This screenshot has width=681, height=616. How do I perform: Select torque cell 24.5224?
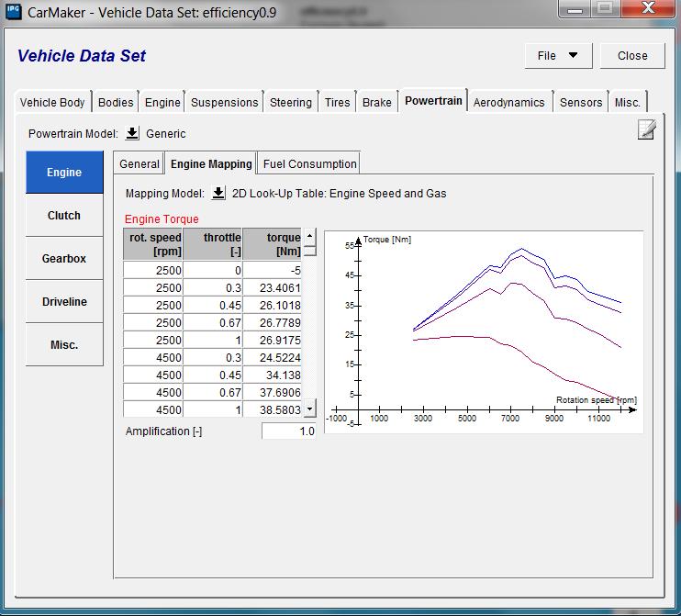pos(273,357)
